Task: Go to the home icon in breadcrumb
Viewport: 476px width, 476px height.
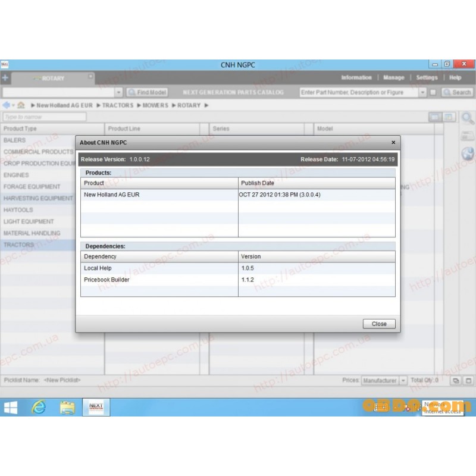Action: click(x=21, y=105)
